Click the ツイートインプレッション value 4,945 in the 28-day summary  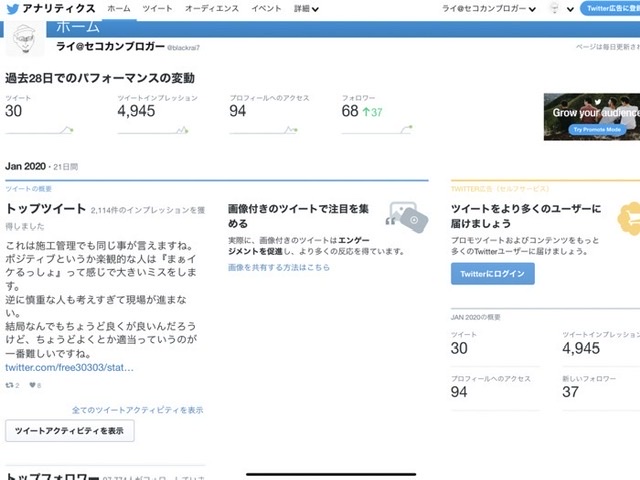coord(136,111)
